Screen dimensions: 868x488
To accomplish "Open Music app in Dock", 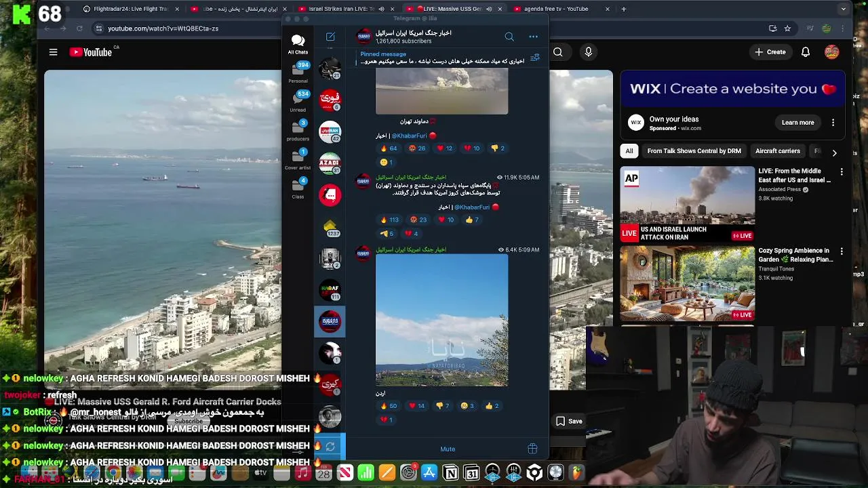I will [x=302, y=473].
